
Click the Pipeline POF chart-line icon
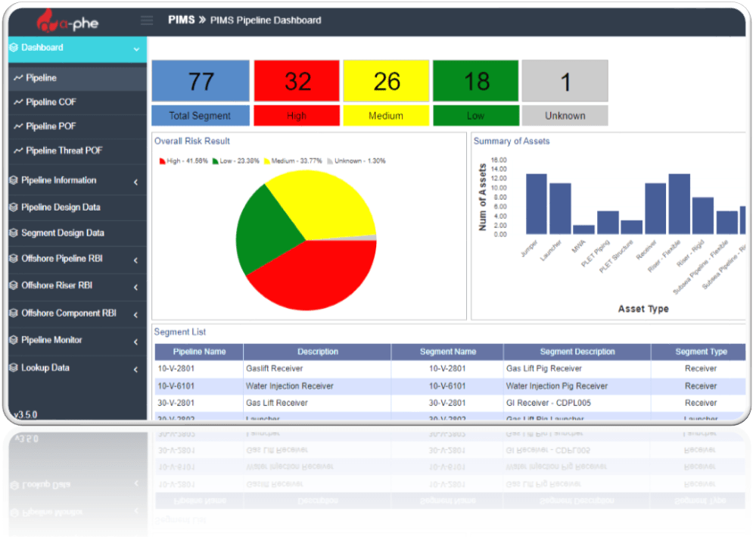pyautogui.click(x=18, y=126)
